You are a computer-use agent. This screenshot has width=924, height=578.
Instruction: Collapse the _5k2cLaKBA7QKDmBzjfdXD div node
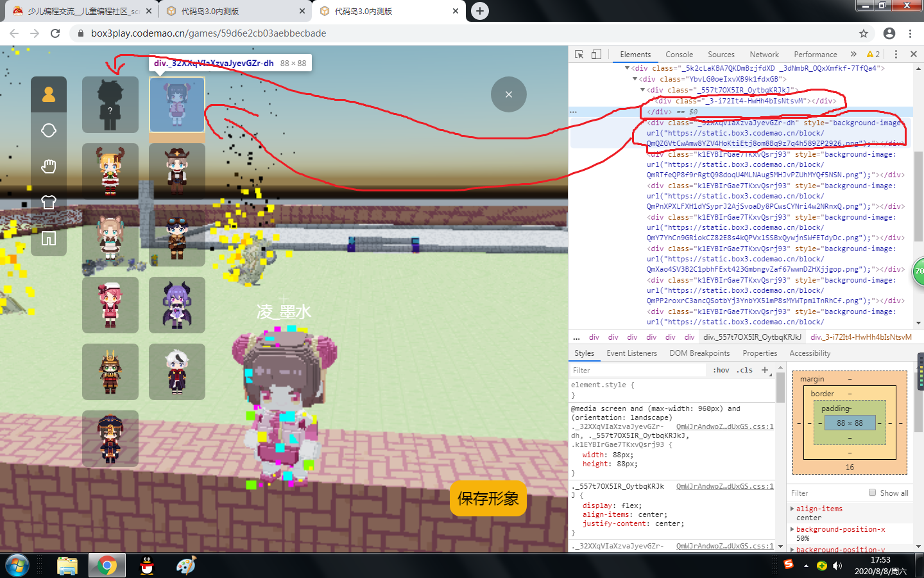(627, 68)
